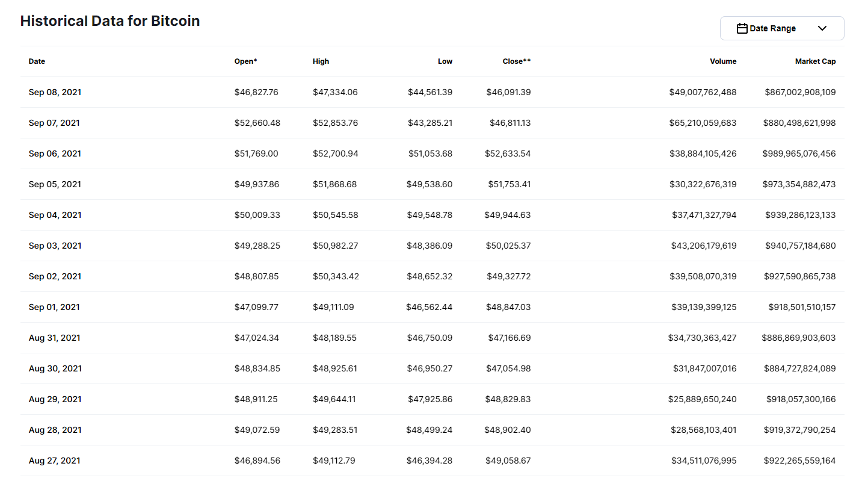This screenshot has height=481, width=868.
Task: Click the market cap $927,590,865,738
Action: point(800,276)
